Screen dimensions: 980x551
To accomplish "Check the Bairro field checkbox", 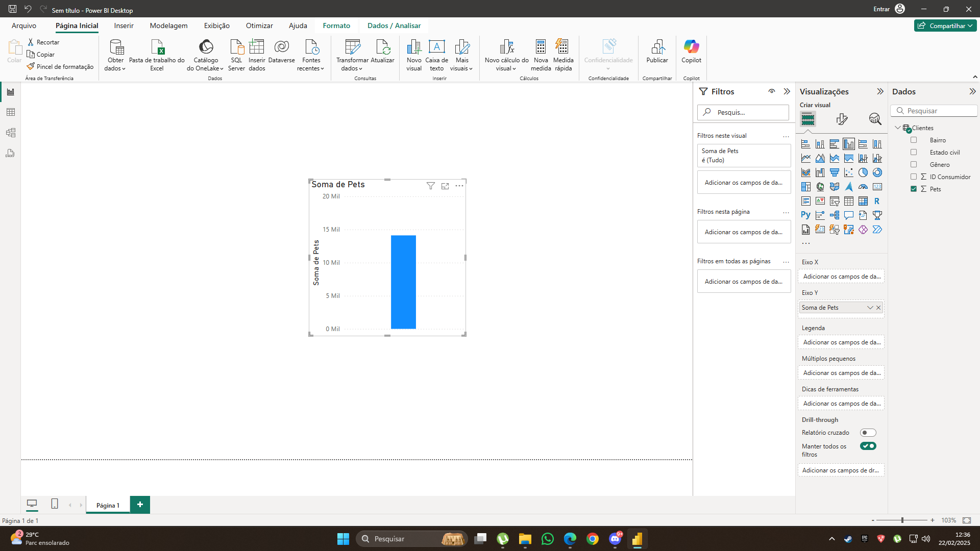I will tap(914, 140).
